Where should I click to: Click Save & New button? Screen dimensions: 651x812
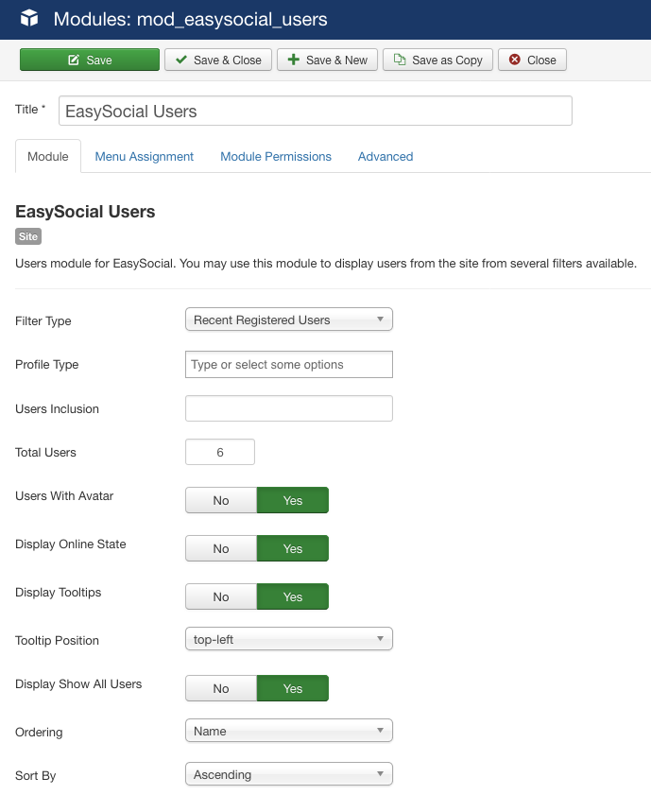coord(327,60)
